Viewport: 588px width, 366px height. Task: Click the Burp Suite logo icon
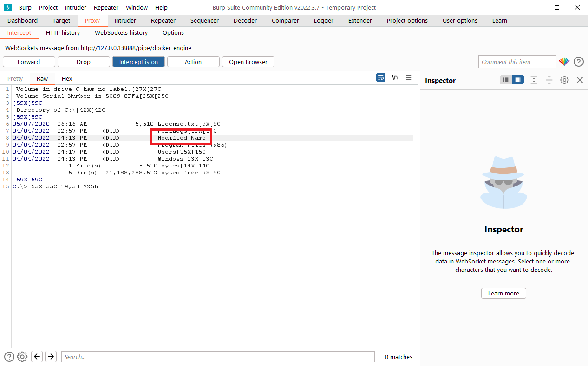8,7
